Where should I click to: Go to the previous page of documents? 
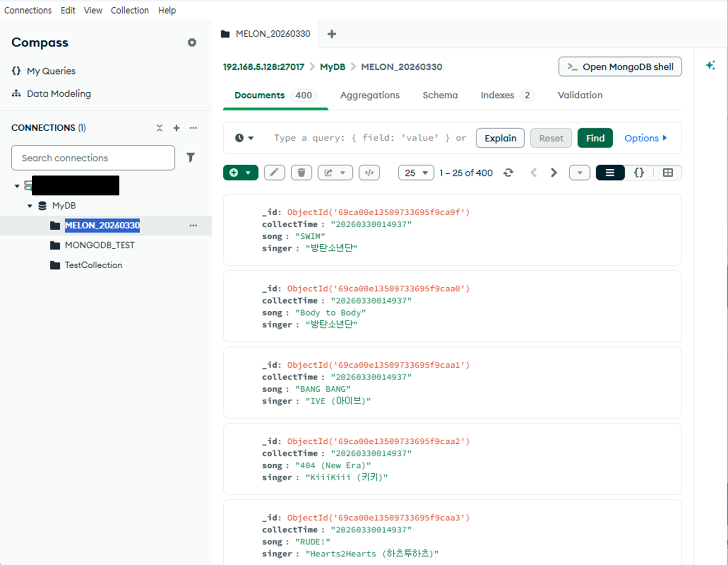coord(534,173)
